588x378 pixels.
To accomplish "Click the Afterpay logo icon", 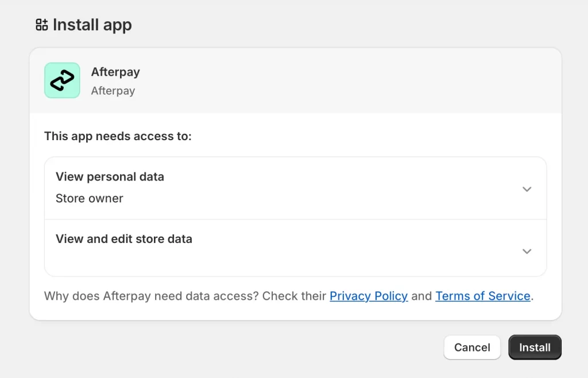I will coord(62,80).
